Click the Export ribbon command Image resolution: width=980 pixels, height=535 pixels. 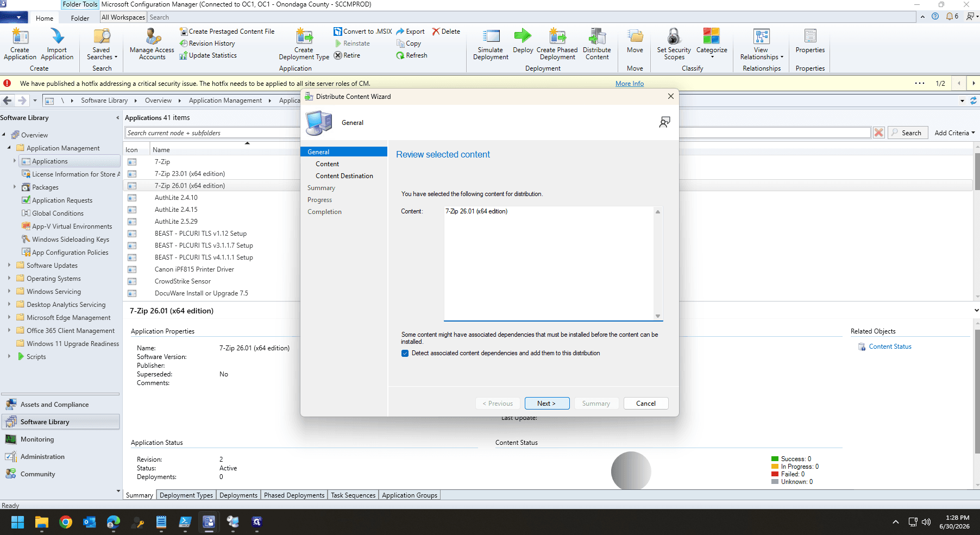(411, 32)
